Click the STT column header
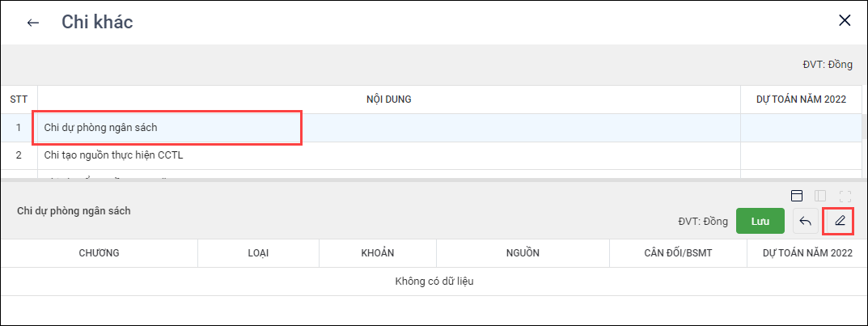Image resolution: width=868 pixels, height=326 pixels. pos(19,99)
